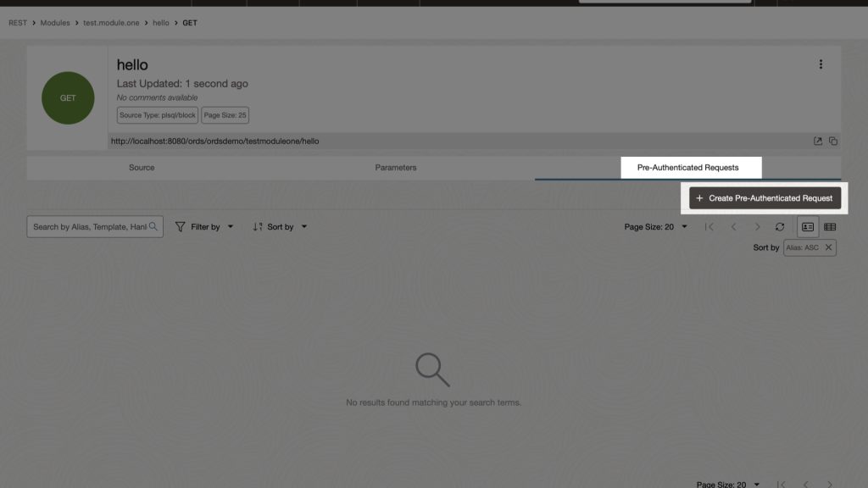Click Create Pre-Authenticated Request button
This screenshot has height=488, width=868.
[x=765, y=198]
